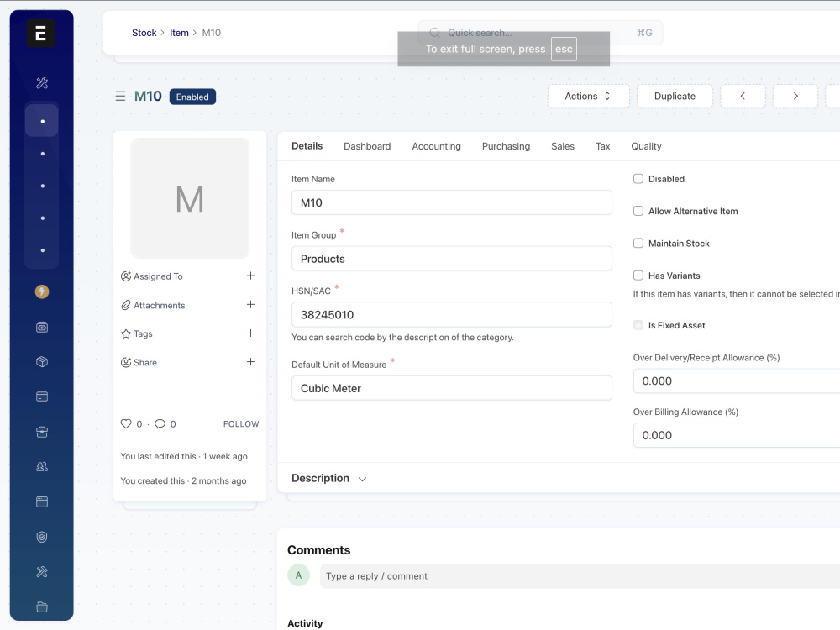The image size is (840, 630).
Task: Click the M10 breadcrumb text
Action: (x=211, y=33)
